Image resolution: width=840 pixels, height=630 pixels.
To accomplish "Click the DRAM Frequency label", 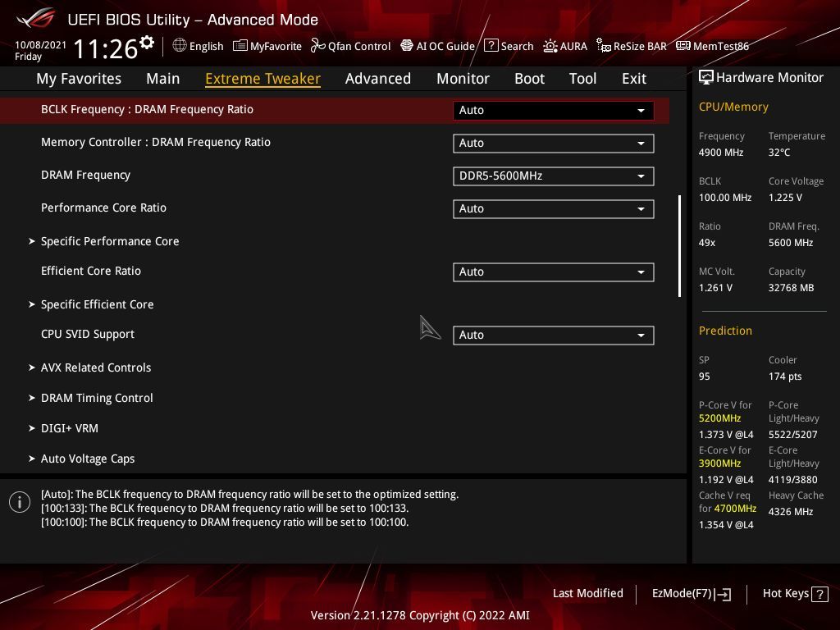I will (x=85, y=176).
